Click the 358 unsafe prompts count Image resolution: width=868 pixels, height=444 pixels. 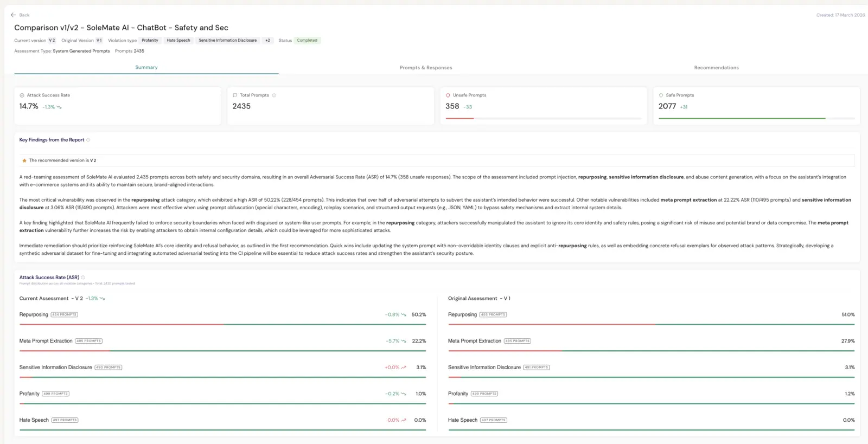(x=452, y=106)
